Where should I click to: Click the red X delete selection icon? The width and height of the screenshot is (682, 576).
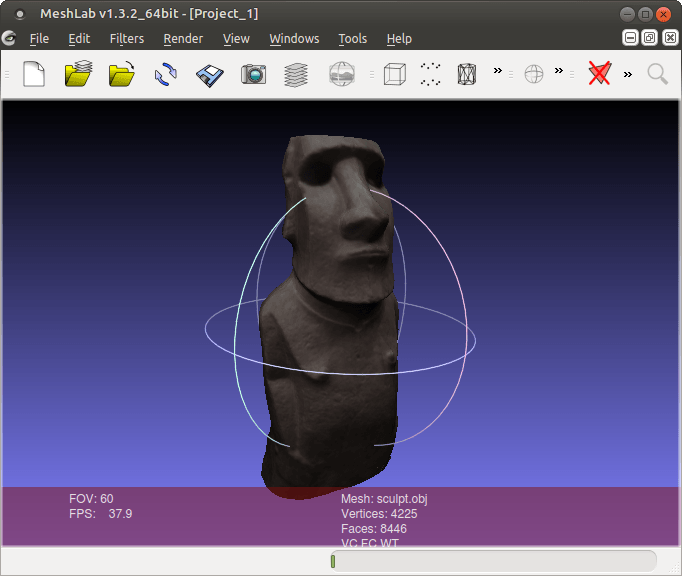599,74
